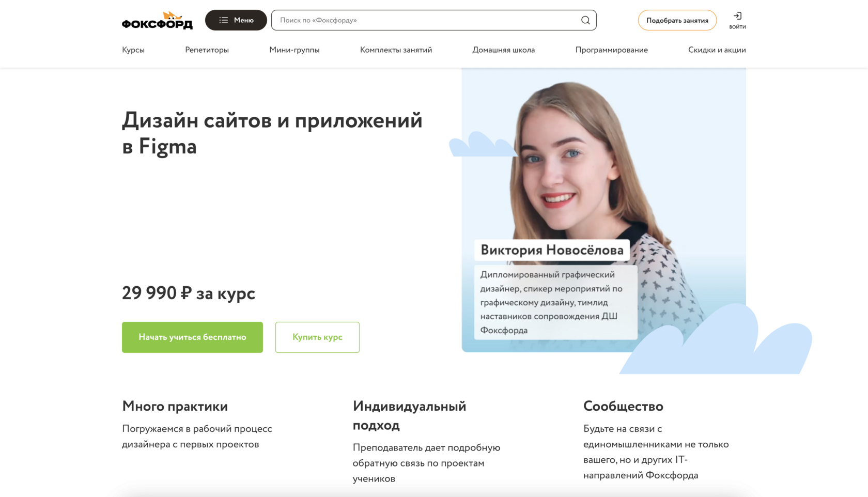Click the heading «Много практики»

click(x=175, y=406)
